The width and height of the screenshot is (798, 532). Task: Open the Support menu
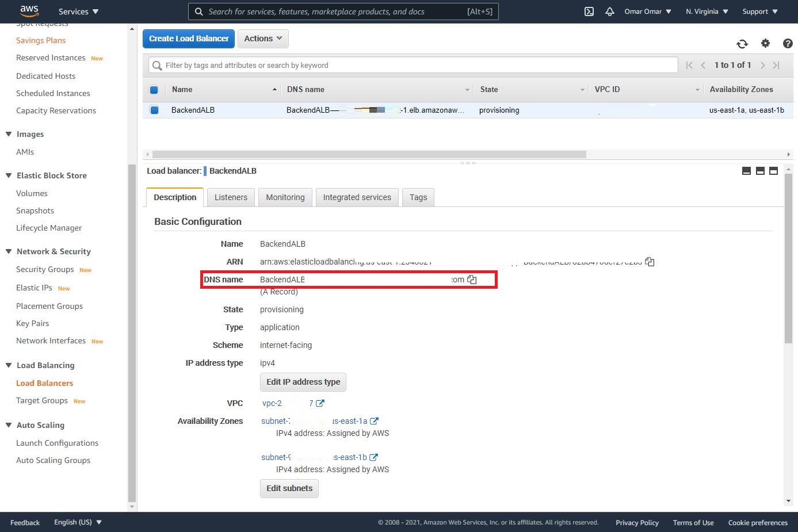760,12
